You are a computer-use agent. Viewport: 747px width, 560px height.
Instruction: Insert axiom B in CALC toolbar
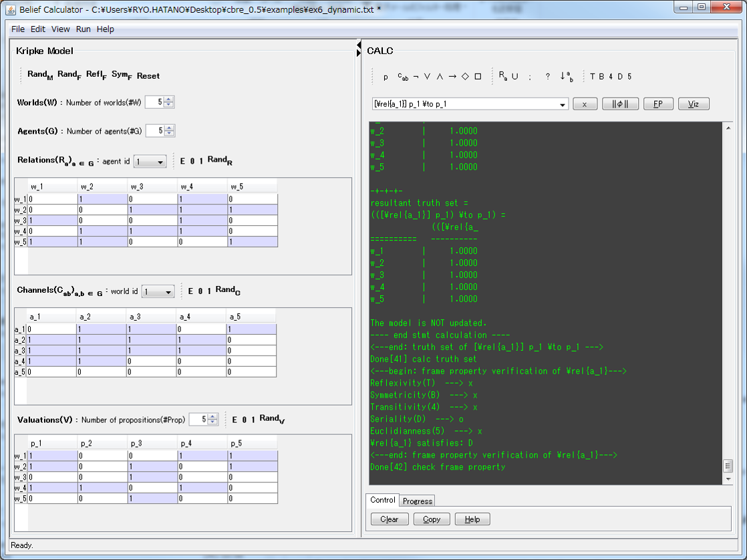601,77
